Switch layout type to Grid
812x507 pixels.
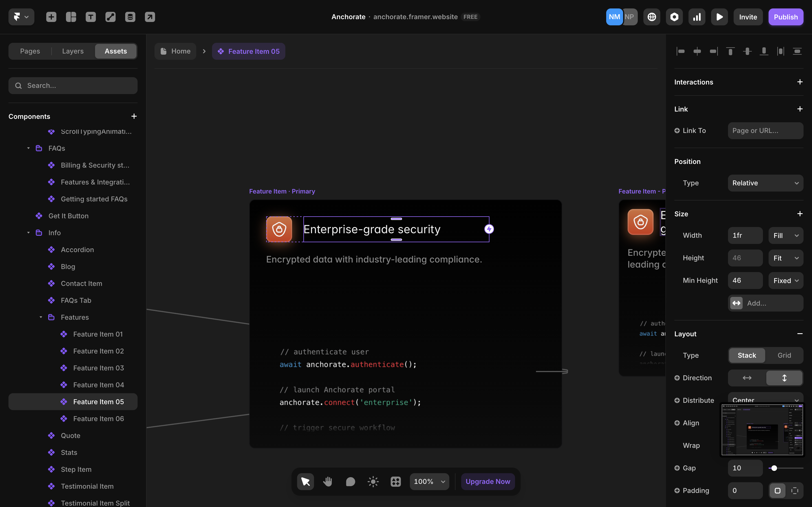coord(784,355)
